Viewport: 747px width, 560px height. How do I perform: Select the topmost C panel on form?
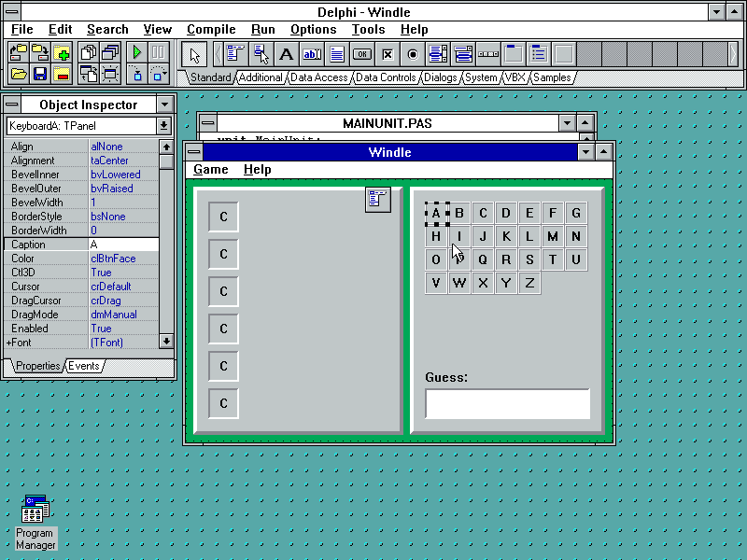point(223,217)
